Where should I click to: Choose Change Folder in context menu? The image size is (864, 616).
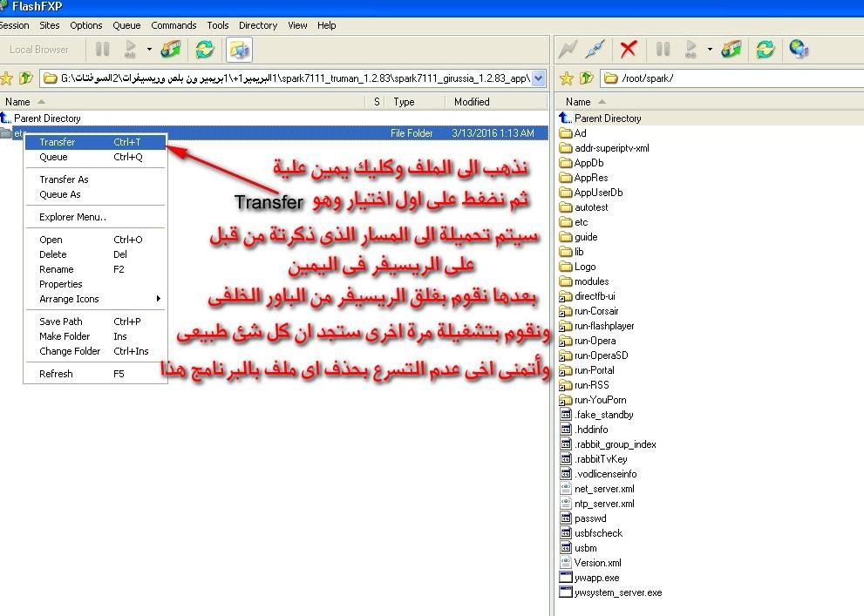coord(95,351)
